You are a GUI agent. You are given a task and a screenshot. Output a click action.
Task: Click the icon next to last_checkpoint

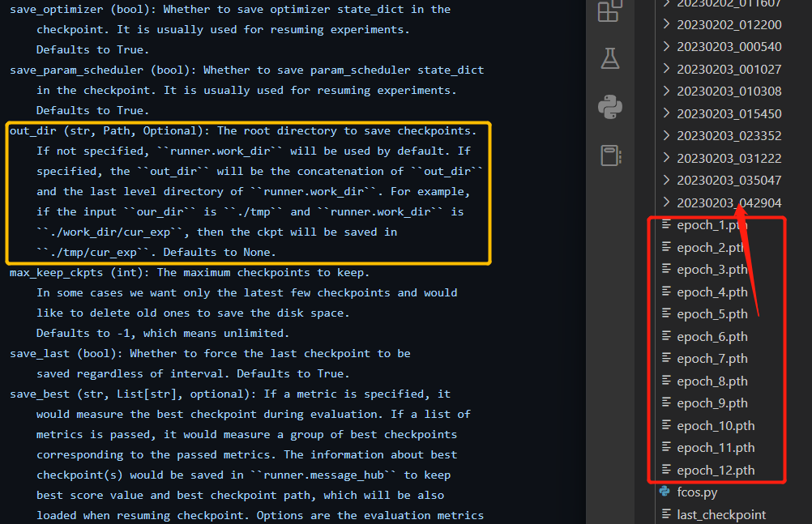point(667,514)
